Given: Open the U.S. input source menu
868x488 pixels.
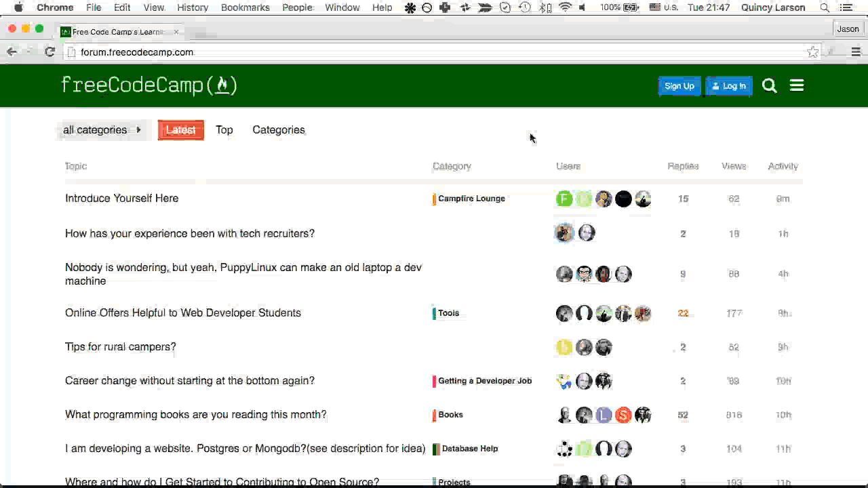Looking at the screenshot, I should (x=664, y=7).
